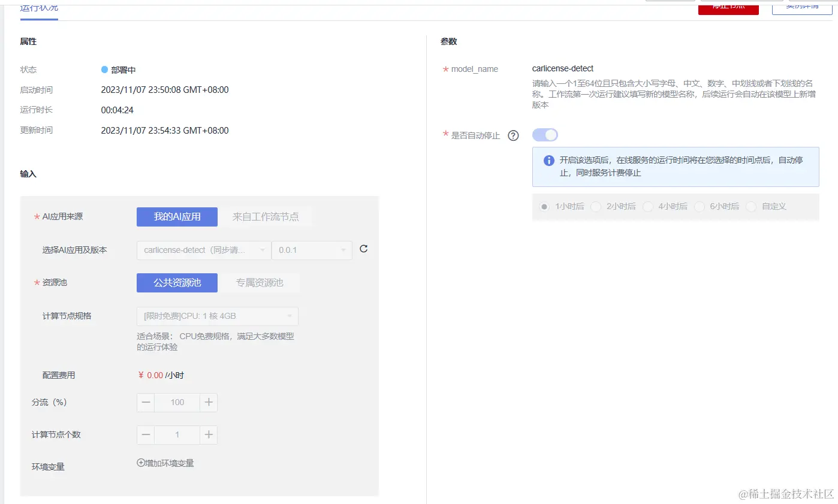Select the 1小时后 radio option
The height and width of the screenshot is (504, 838).
[544, 206]
